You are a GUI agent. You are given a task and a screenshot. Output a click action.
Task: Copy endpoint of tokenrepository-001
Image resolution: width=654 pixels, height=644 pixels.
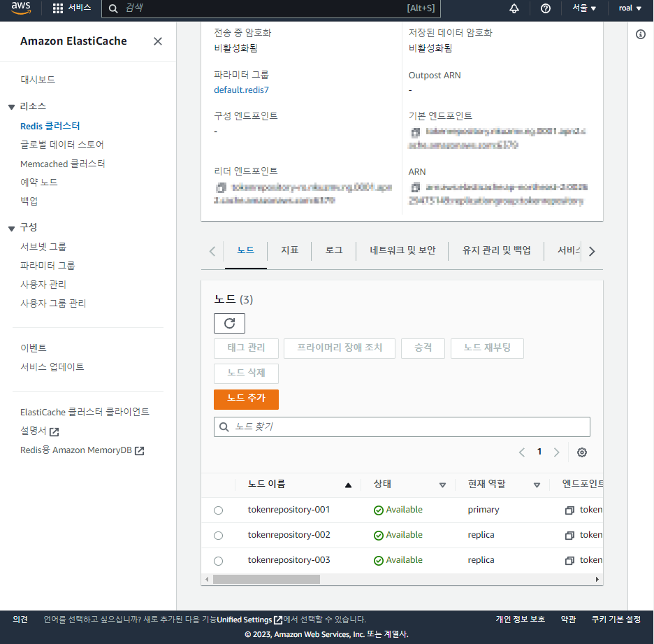tap(569, 510)
